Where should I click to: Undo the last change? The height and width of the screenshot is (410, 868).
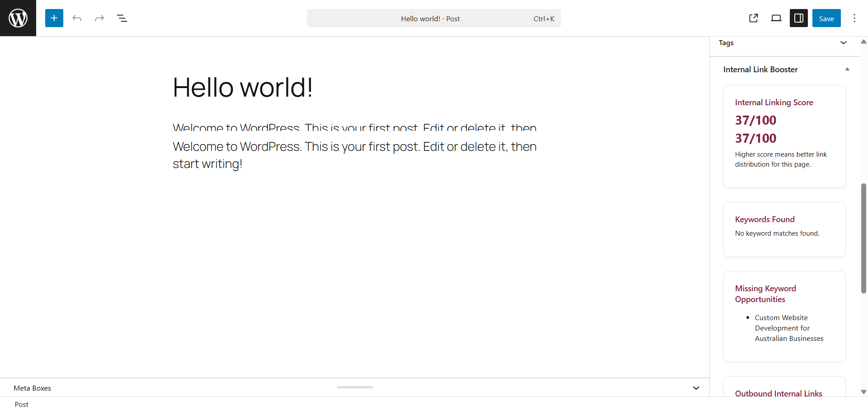pos(77,18)
